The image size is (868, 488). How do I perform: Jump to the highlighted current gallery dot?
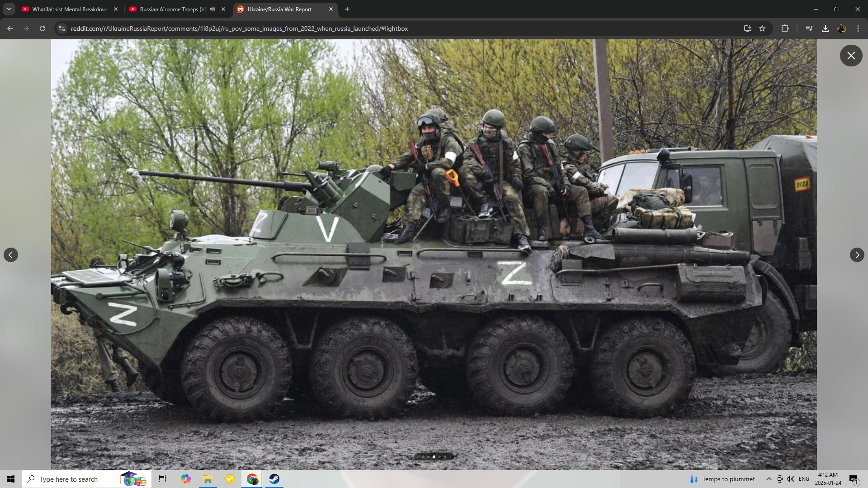coord(434,457)
